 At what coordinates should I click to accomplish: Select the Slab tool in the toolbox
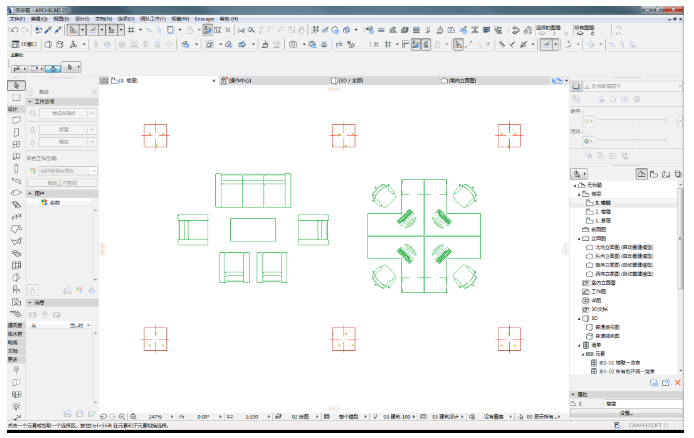[x=16, y=192]
